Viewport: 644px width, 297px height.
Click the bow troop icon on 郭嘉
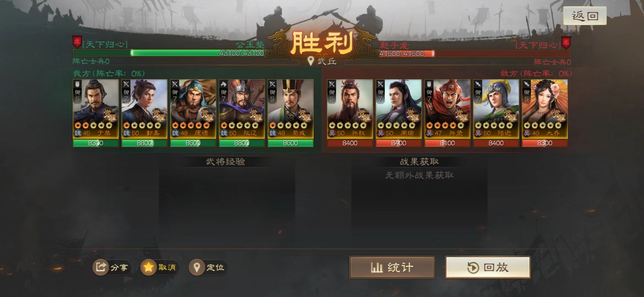coord(126,84)
